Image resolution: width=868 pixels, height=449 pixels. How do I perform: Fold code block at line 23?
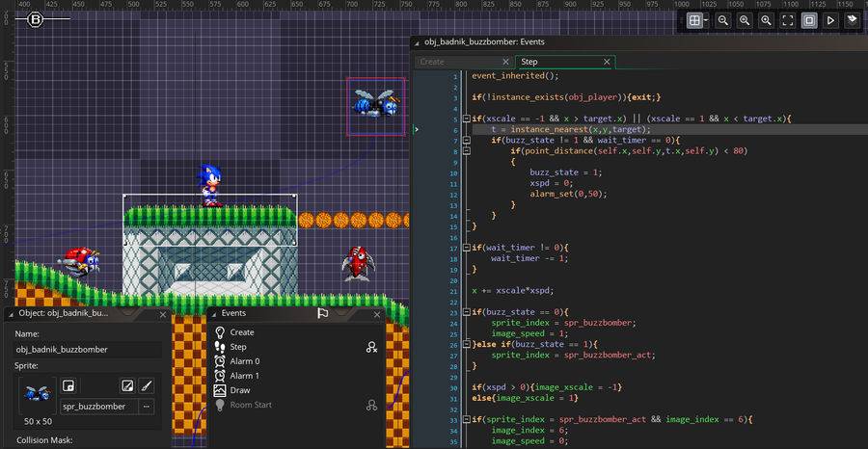[466, 312]
